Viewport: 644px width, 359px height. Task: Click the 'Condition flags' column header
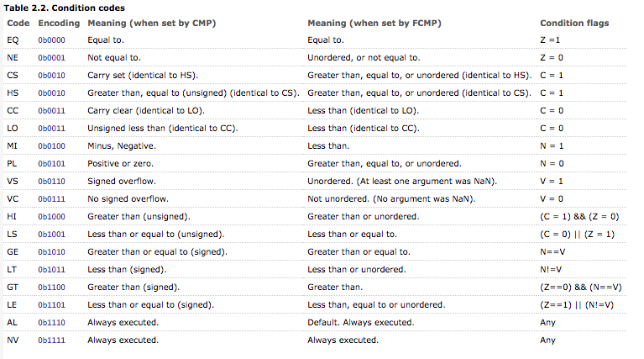click(x=574, y=23)
